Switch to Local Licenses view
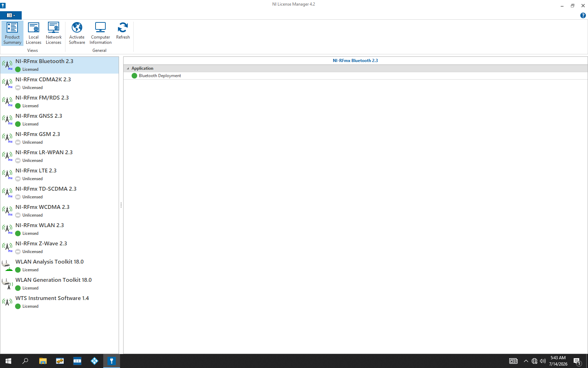The width and height of the screenshot is (588, 368). (x=34, y=33)
